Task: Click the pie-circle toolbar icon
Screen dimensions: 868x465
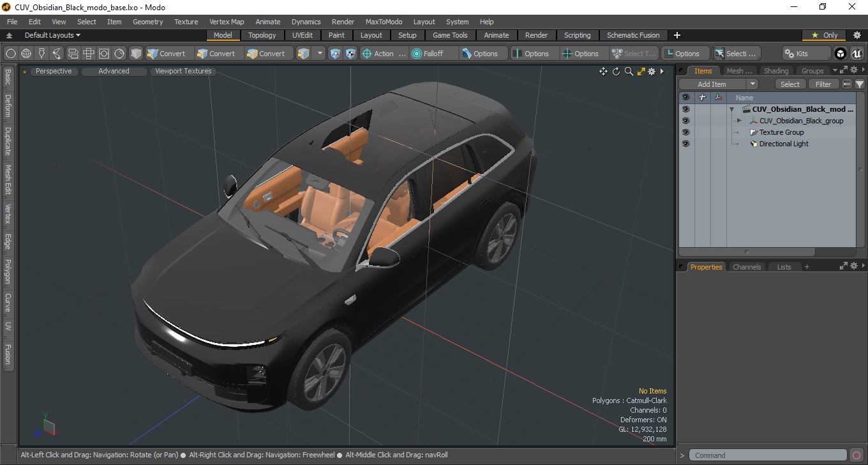Action: (119, 54)
